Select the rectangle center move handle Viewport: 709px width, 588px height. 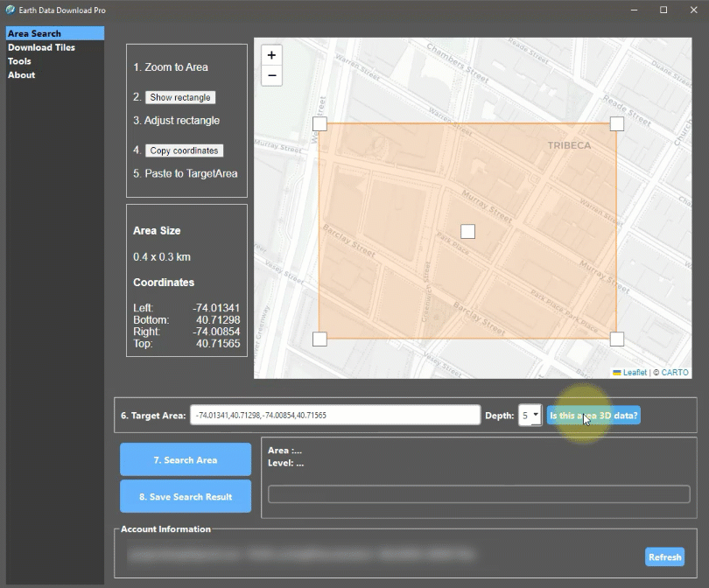[468, 231]
